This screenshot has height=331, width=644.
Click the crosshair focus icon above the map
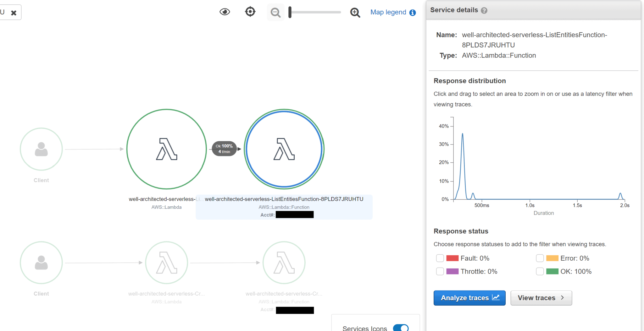point(250,11)
